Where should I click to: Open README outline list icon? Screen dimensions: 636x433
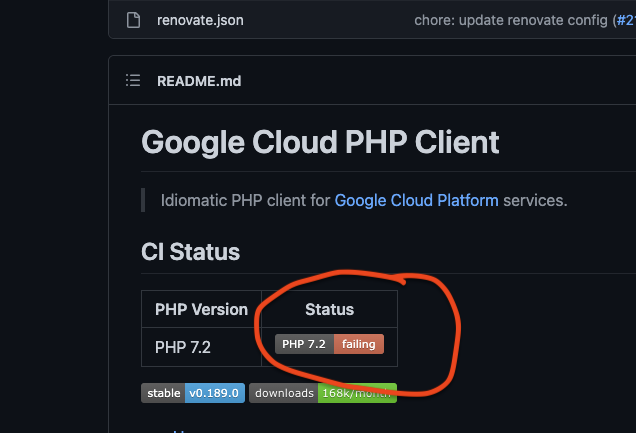133,80
